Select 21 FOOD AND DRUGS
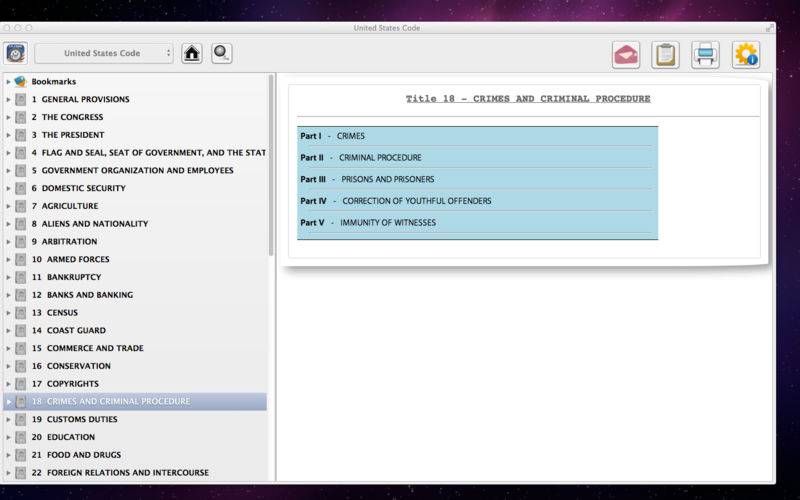800x500 pixels. click(x=77, y=455)
